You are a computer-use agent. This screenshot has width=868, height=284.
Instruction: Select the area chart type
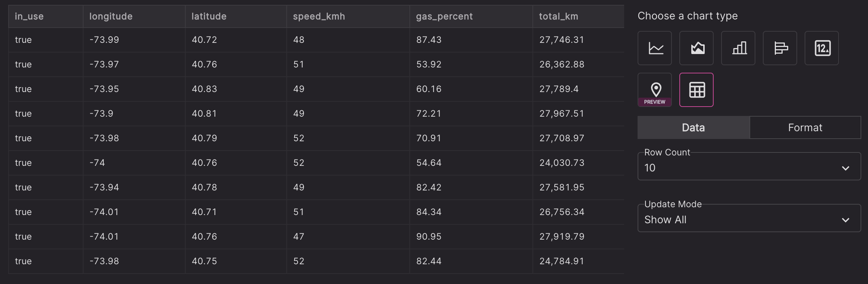point(696,48)
